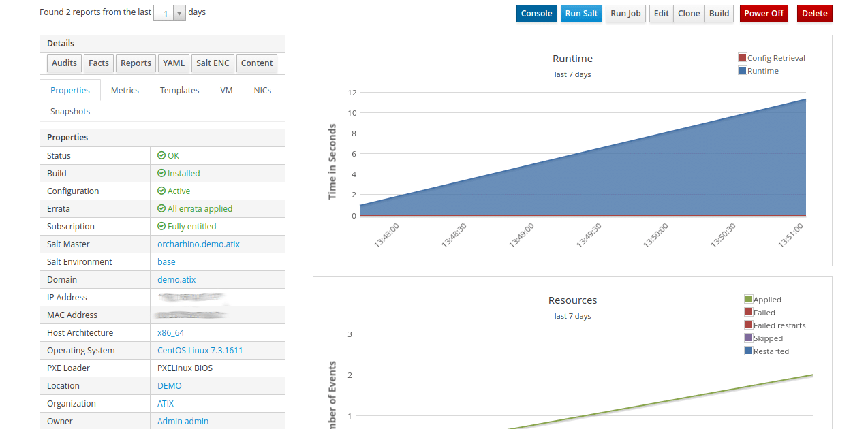Image resolution: width=868 pixels, height=429 pixels.
Task: Click the Runtime chart title
Action: (572, 59)
